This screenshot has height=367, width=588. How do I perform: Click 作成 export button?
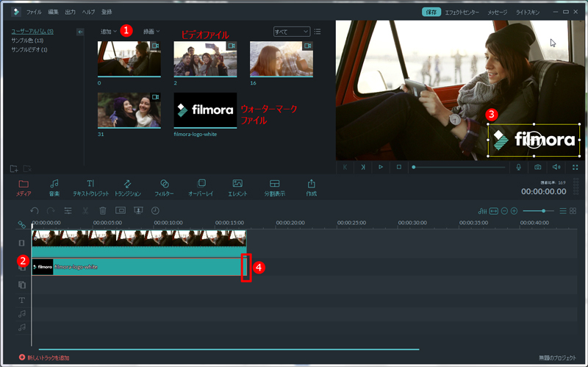(x=311, y=188)
